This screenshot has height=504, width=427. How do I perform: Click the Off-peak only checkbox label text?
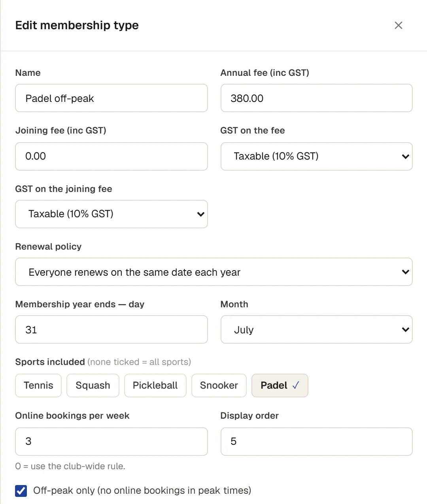(x=142, y=491)
